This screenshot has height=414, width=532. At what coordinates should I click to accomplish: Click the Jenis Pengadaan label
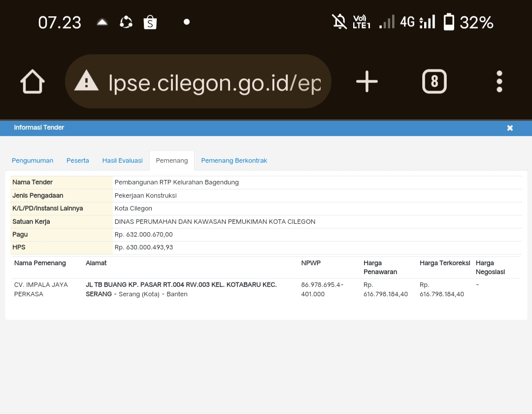37,196
